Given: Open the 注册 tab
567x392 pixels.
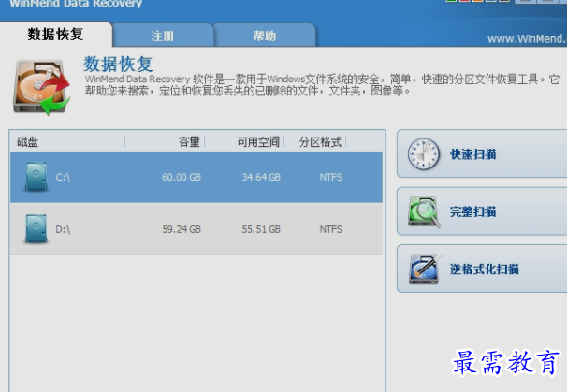Looking at the screenshot, I should (x=163, y=36).
